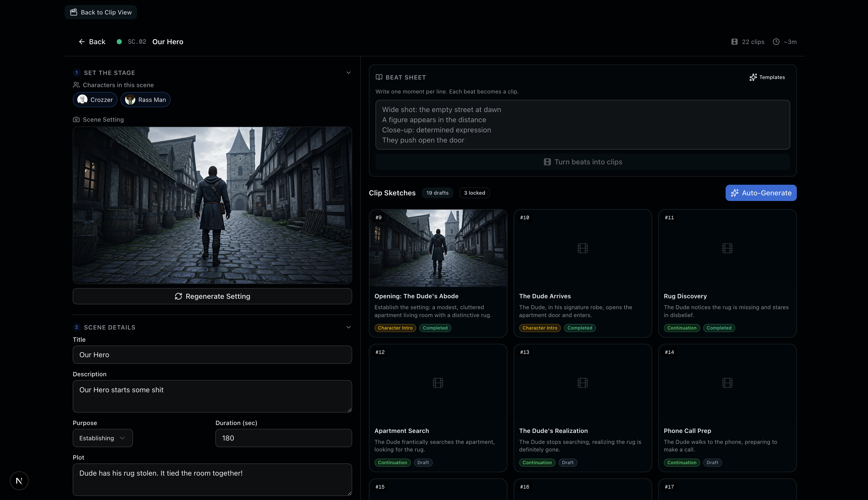
Task: Open The Dude's Realization clip title
Action: point(553,431)
